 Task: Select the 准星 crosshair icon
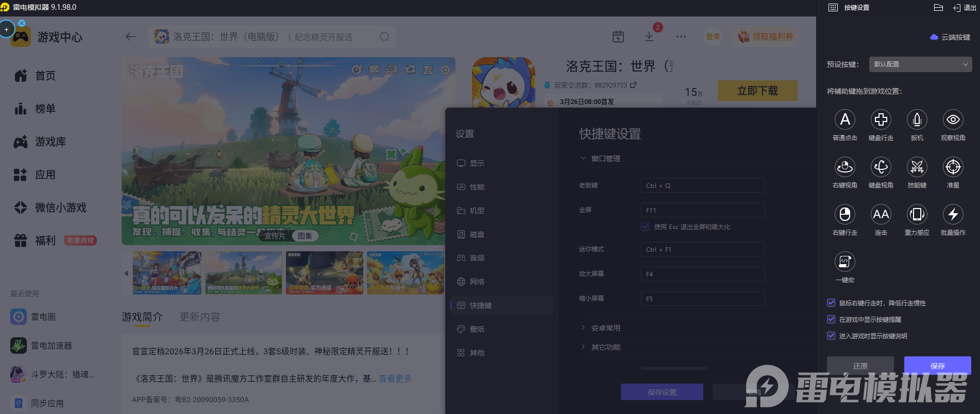click(953, 167)
